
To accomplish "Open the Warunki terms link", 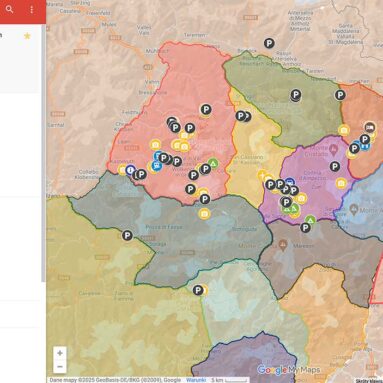I will click(x=193, y=380).
